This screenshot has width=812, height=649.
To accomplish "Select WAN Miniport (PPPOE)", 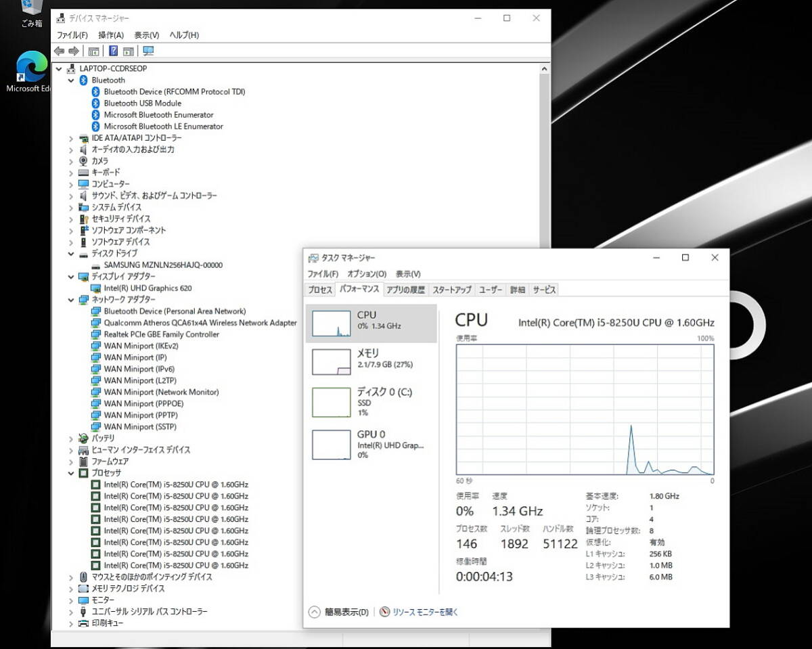I will [143, 404].
